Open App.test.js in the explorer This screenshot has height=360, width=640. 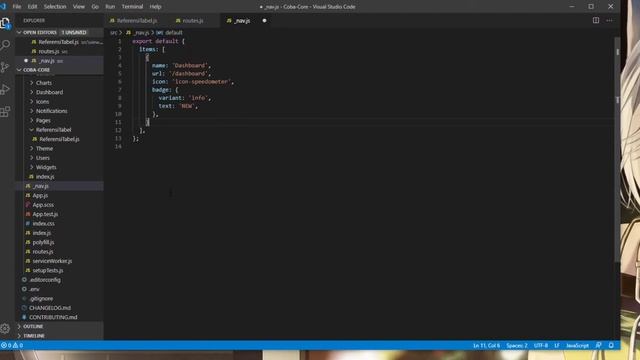[x=60, y=214]
